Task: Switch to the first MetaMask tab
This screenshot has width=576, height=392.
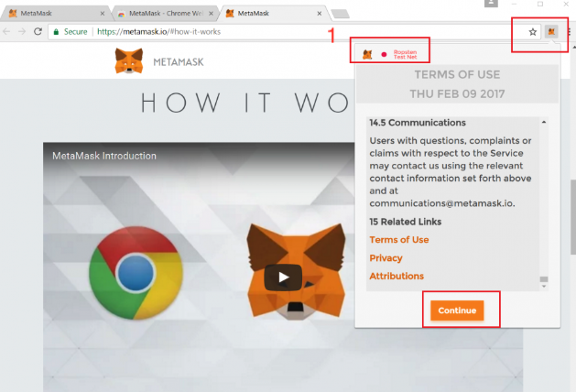Action: click(x=55, y=13)
